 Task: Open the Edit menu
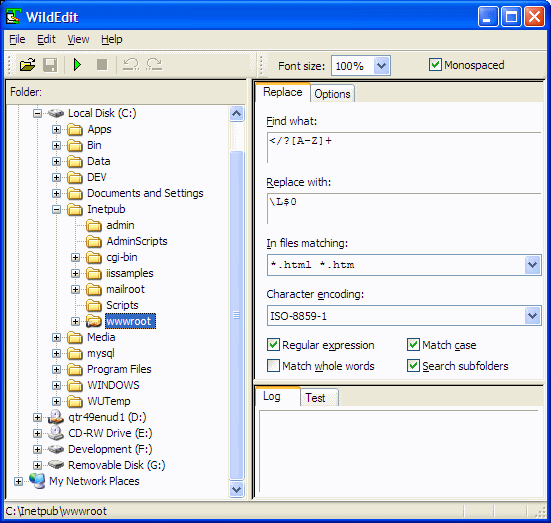(46, 39)
